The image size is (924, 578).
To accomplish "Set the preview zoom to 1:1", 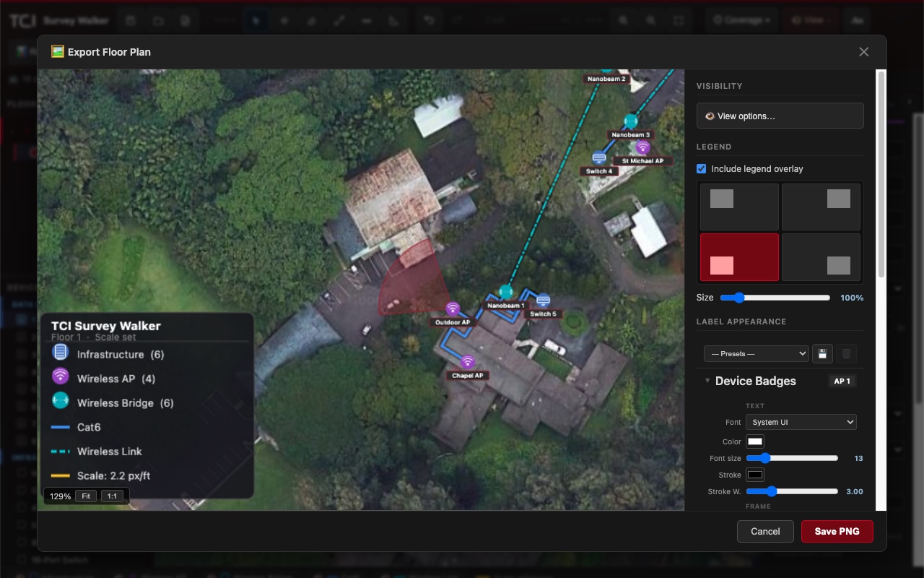I will 112,496.
